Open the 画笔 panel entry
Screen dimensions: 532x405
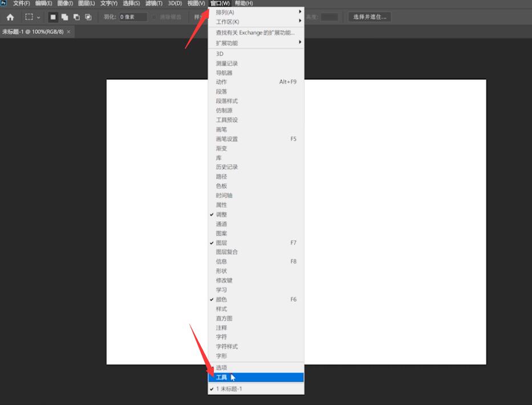(x=256, y=129)
